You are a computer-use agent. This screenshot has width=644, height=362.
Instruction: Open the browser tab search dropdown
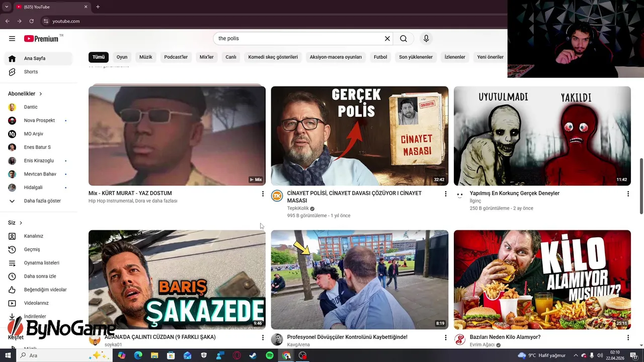pos(7,7)
